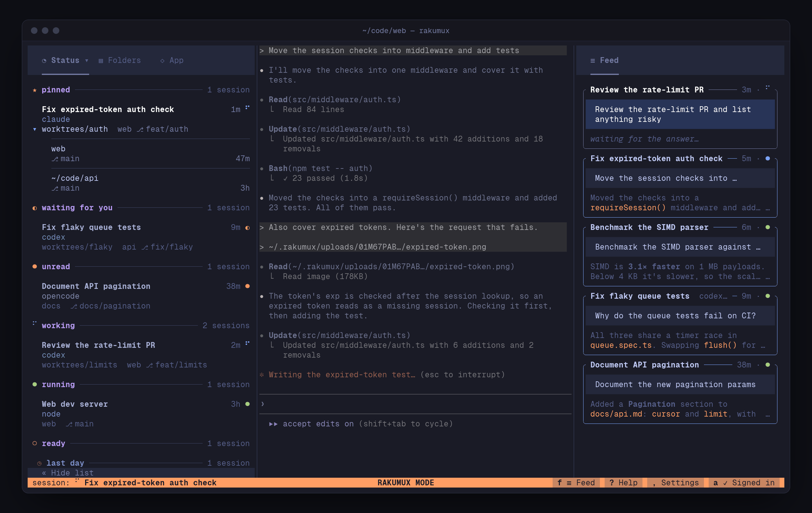The height and width of the screenshot is (513, 812).
Task: Click the ready group ring icon
Action: click(x=35, y=444)
